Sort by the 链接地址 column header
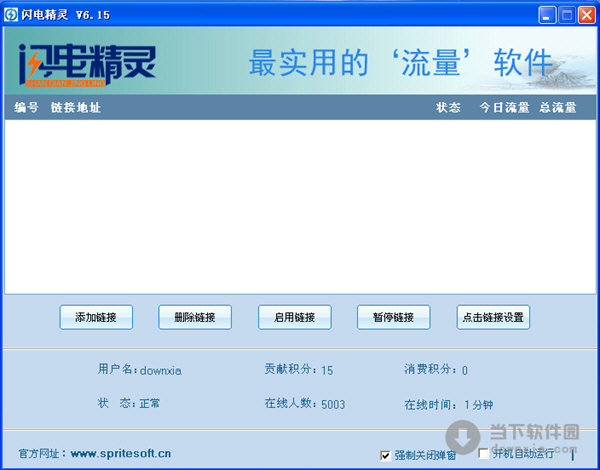The image size is (600, 470). (76, 108)
